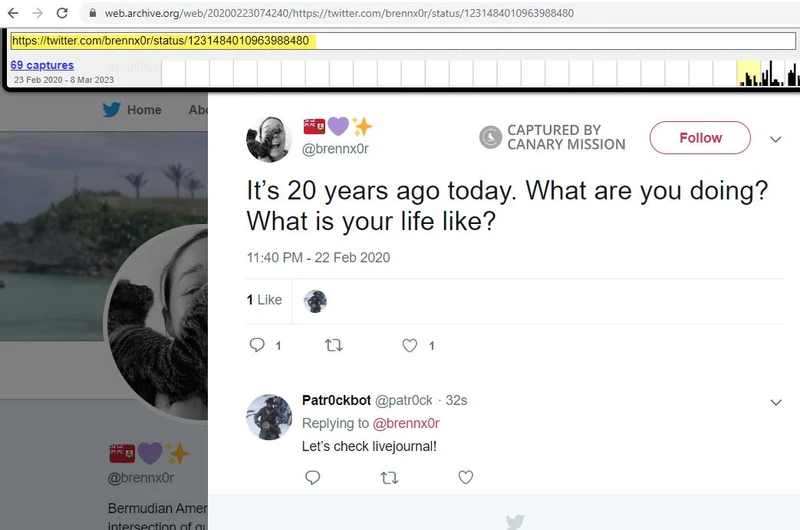Image resolution: width=800 pixels, height=530 pixels.
Task: Reload the page with the refresh icon
Action: 62,14
